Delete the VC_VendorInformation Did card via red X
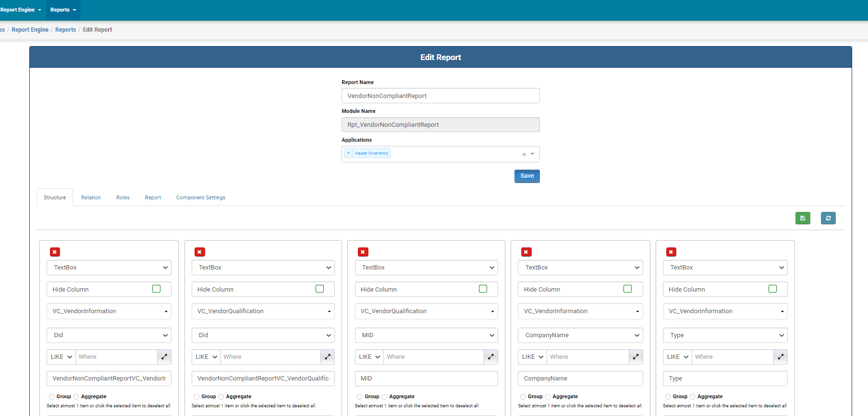 tap(55, 252)
